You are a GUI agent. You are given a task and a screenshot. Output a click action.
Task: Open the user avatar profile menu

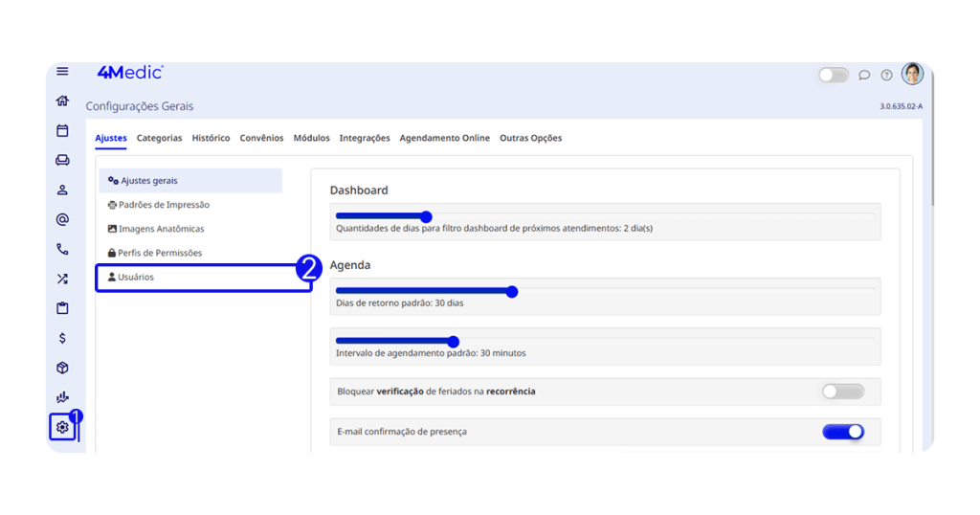[x=912, y=74]
